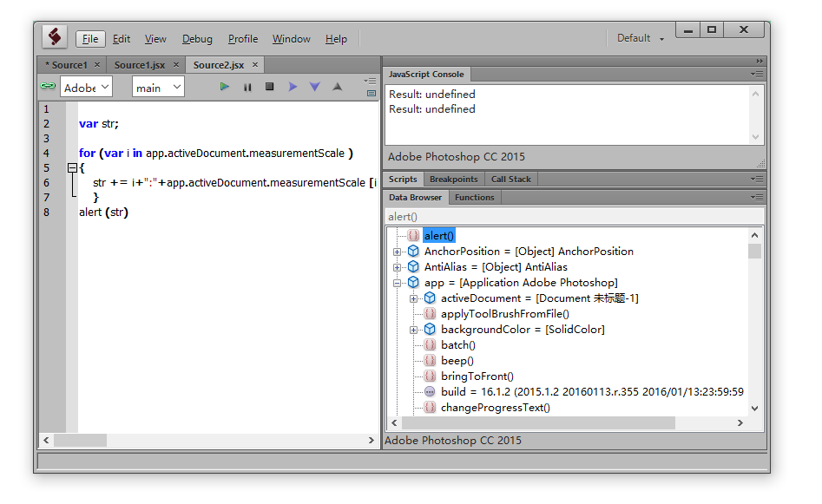Open the main engine dropdown
The width and height of the screenshot is (822, 504).
pos(158,87)
